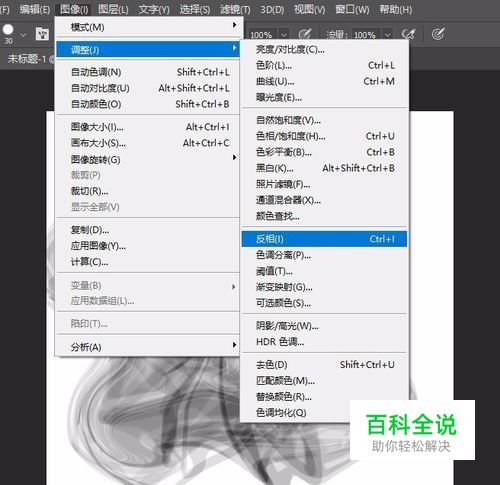500x485 pixels.
Task: Open the 编辑(E) menu
Action: click(35, 10)
